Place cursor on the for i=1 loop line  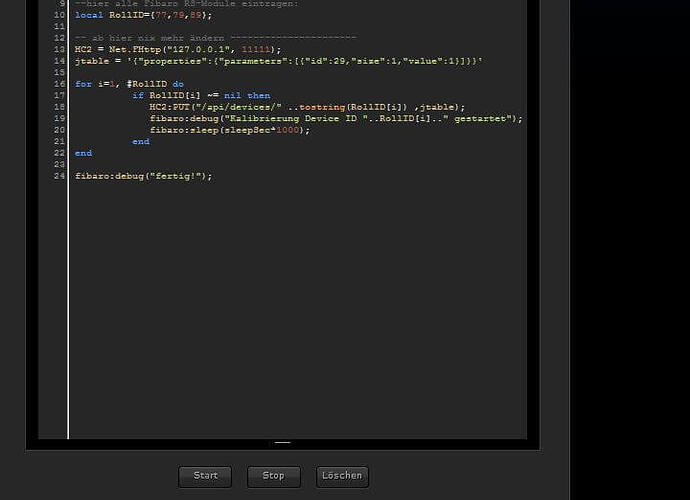129,84
